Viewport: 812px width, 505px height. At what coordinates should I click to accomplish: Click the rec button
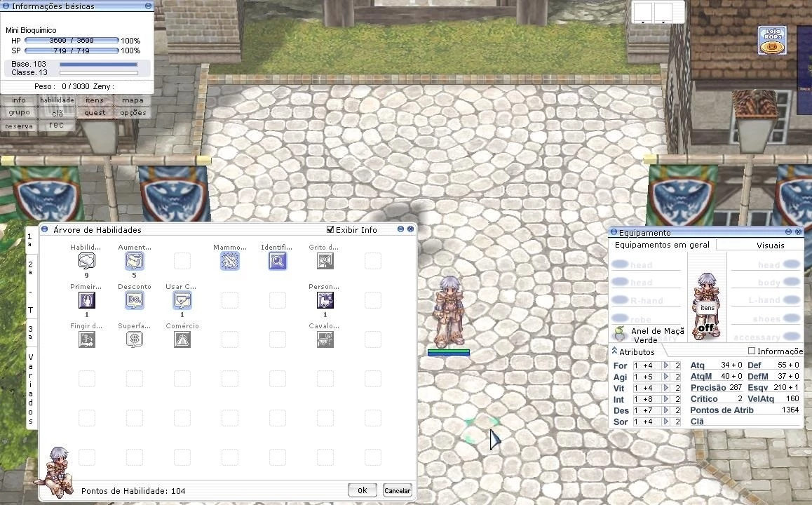57,126
